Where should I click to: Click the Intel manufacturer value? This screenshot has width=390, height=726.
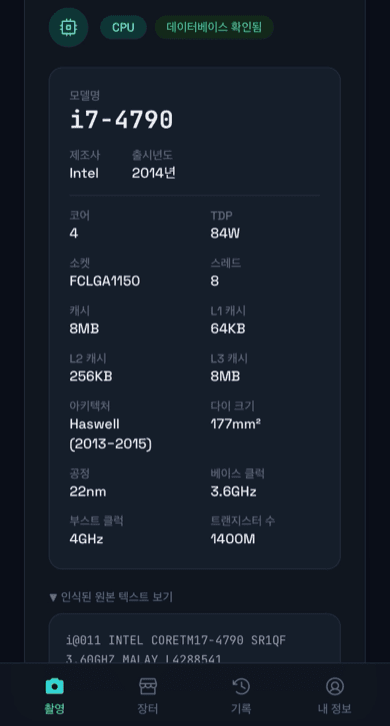click(84, 173)
